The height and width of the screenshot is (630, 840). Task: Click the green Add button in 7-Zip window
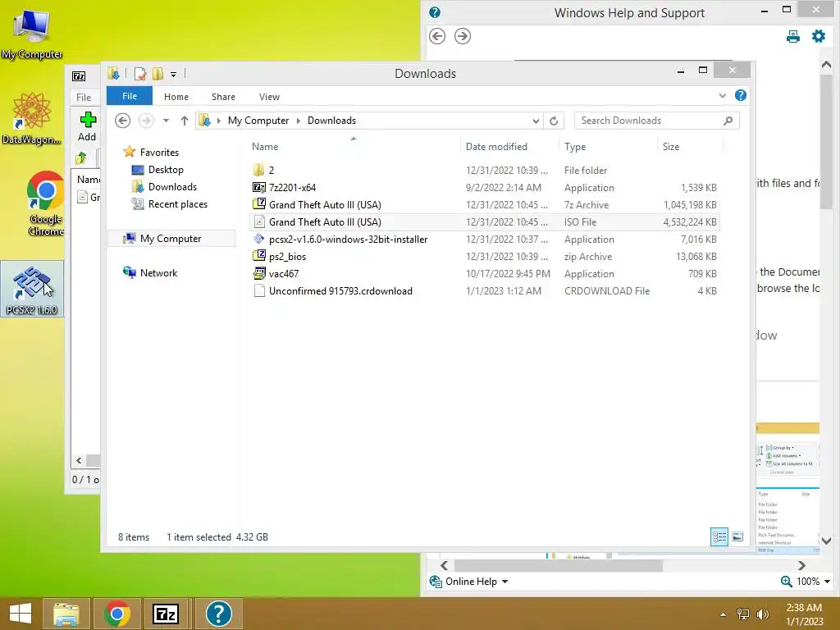click(87, 126)
